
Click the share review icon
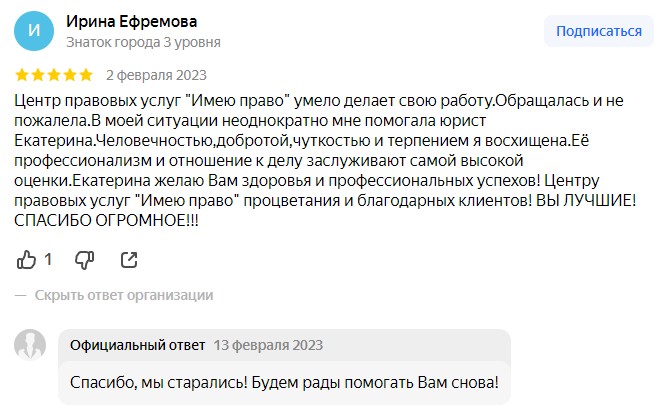point(129,259)
